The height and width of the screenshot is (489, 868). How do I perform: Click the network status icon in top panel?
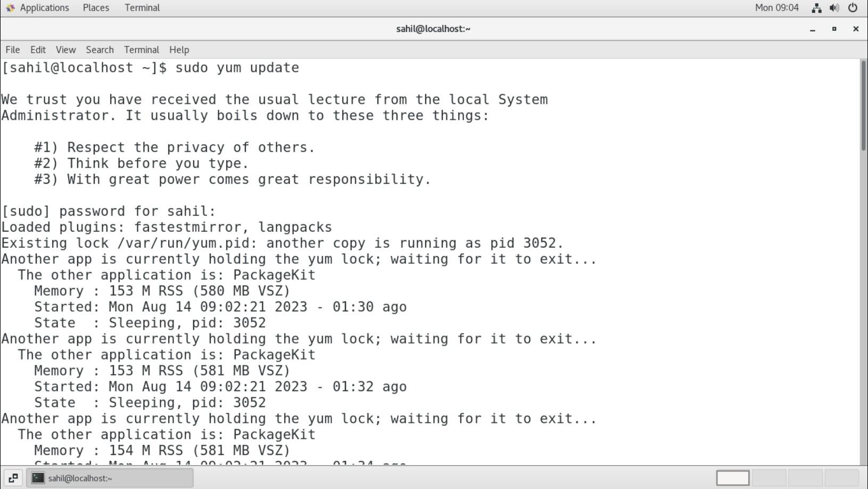[x=817, y=7]
